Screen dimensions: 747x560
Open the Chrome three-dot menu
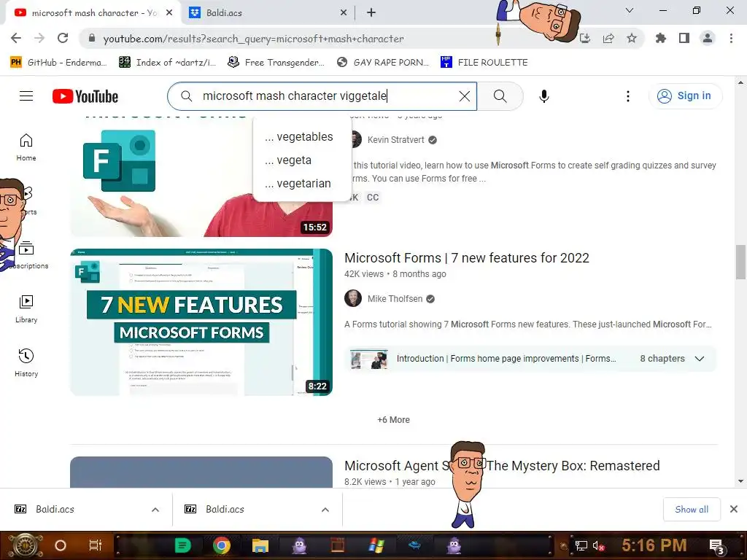[x=731, y=38]
